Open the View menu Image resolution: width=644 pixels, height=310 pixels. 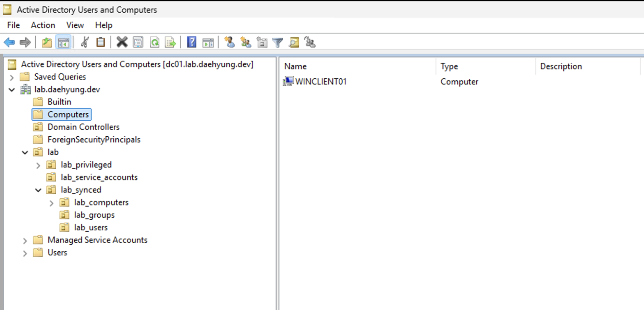75,25
